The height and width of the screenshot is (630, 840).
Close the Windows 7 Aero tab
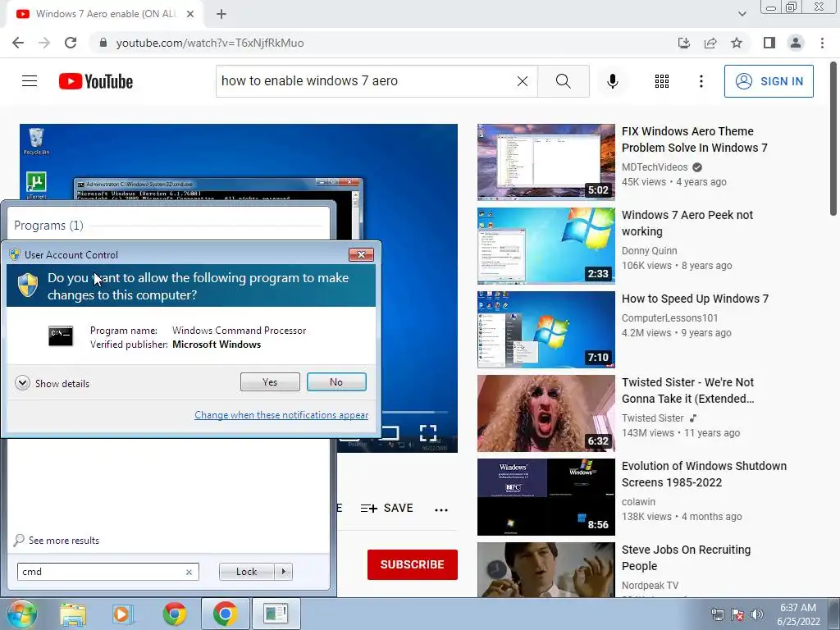tap(190, 14)
